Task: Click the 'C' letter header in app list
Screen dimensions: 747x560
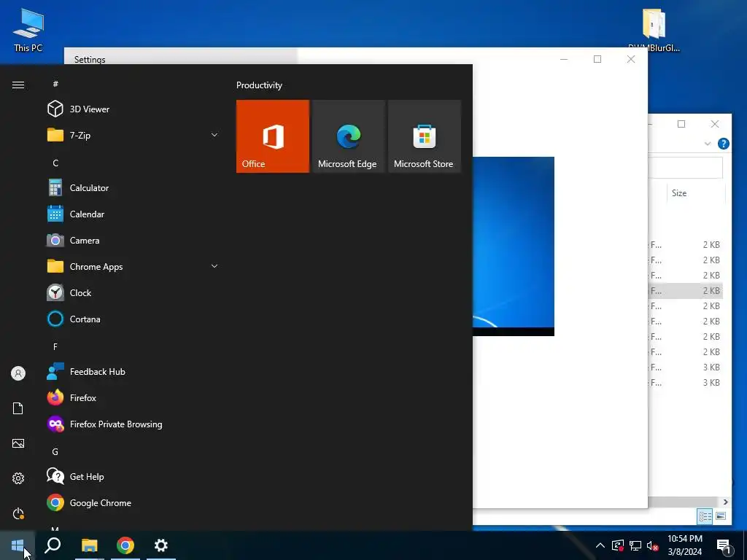Action: click(55, 163)
